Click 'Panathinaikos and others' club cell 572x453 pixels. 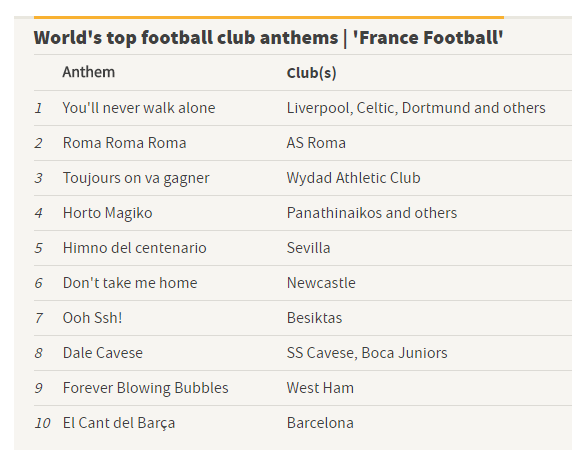point(372,213)
